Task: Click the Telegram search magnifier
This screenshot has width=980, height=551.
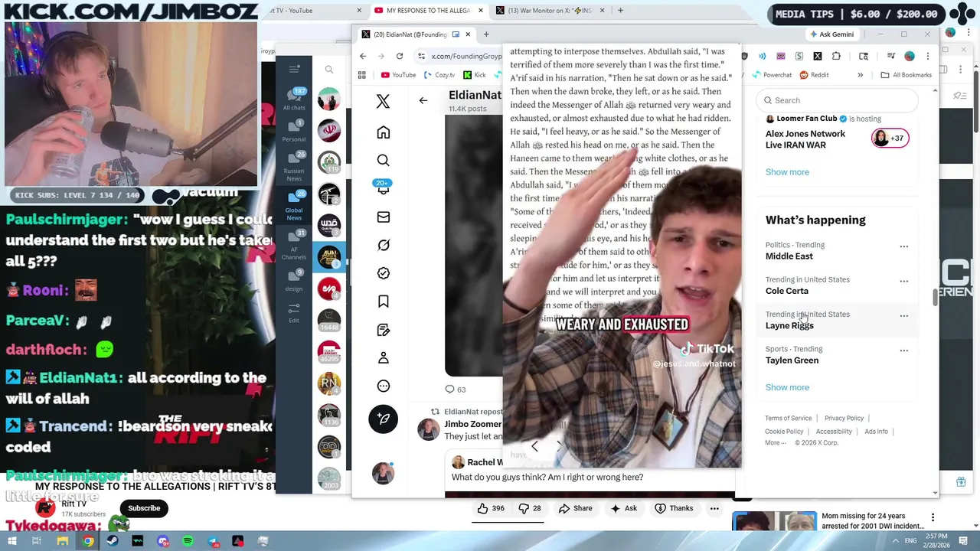Action: click(x=329, y=70)
